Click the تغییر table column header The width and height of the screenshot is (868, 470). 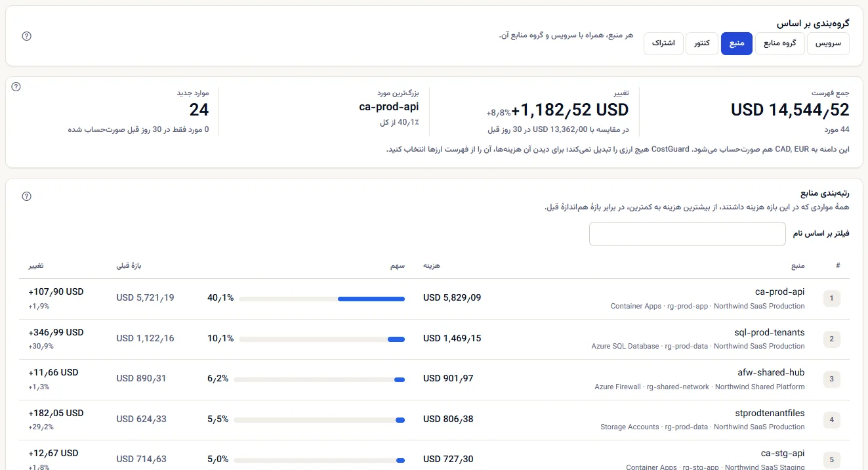coord(36,266)
